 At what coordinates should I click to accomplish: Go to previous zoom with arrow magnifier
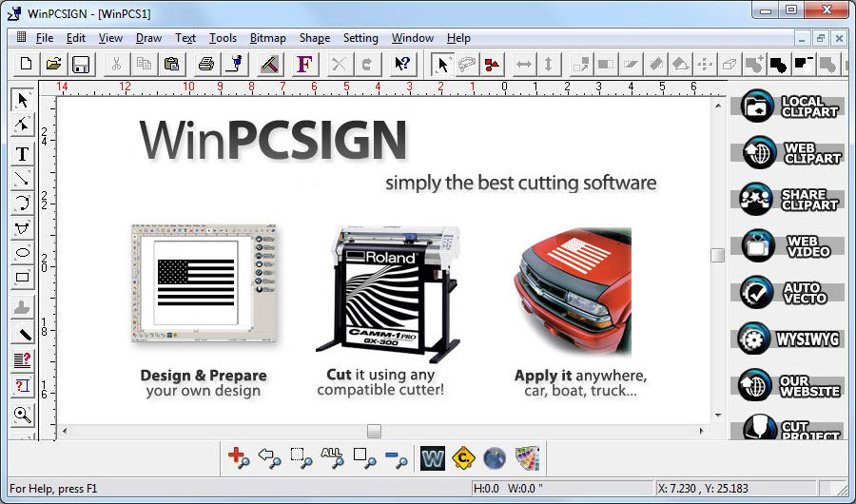270,457
